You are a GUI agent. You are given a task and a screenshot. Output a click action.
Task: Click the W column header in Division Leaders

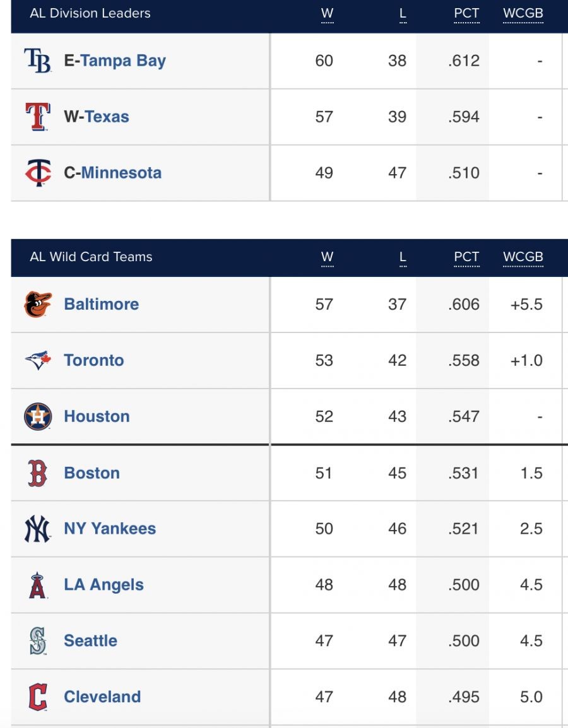pyautogui.click(x=327, y=13)
